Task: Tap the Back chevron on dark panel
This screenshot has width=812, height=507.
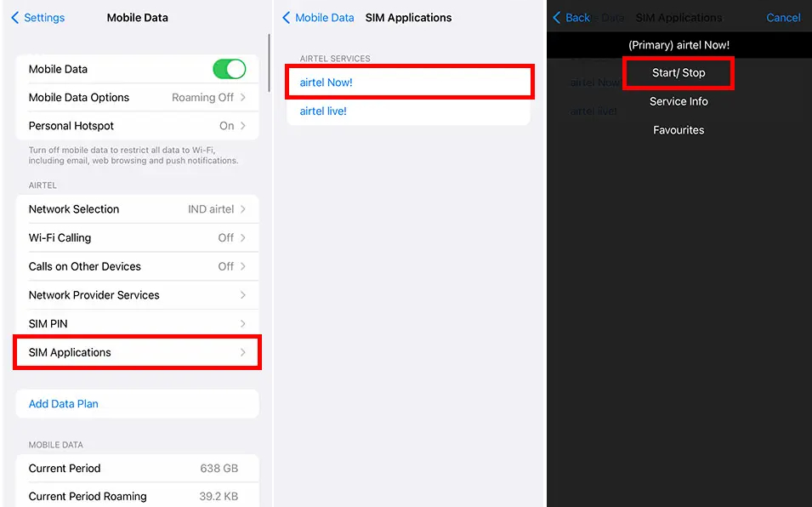Action: tap(557, 18)
